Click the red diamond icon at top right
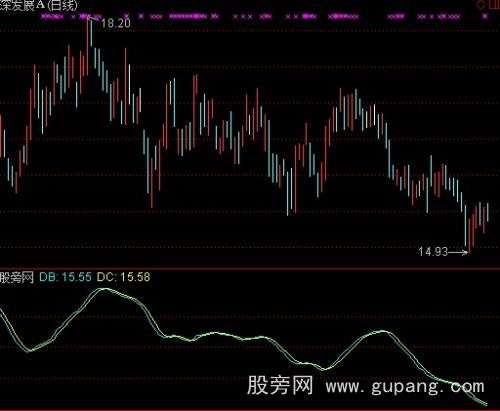This screenshot has width=500, height=411. tap(481, 5)
